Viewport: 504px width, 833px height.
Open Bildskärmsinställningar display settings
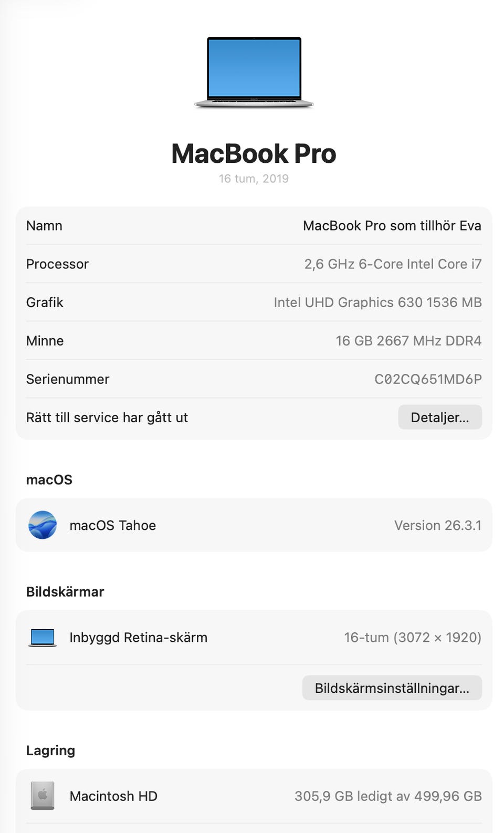(392, 688)
